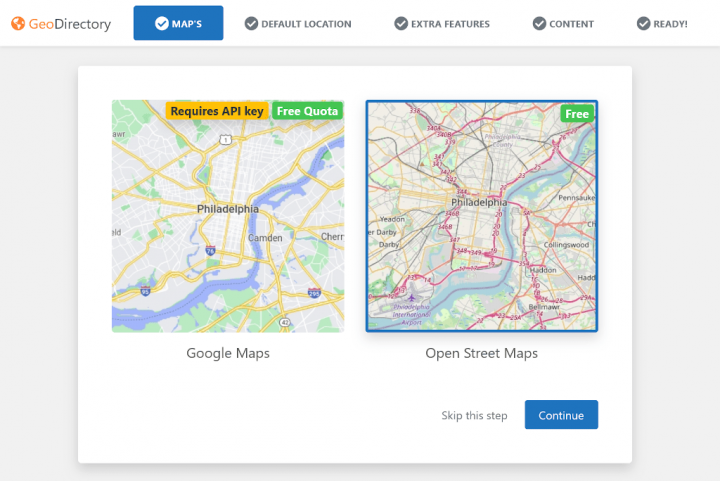
Task: Click the checkmark icon beside Ready!
Action: tap(643, 23)
